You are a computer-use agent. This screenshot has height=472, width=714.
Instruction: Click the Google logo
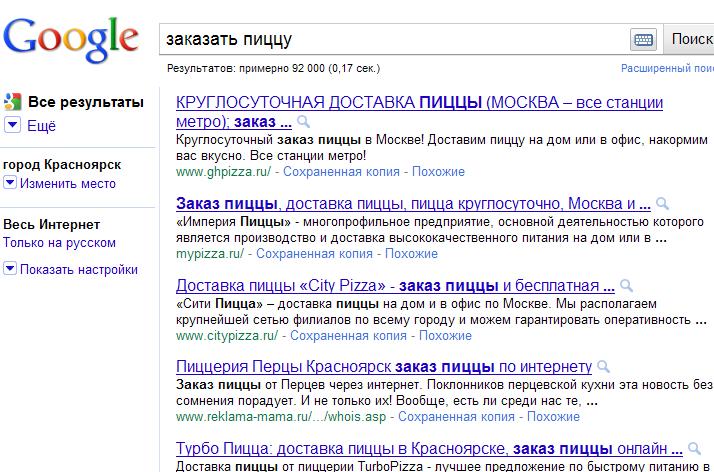(x=71, y=40)
